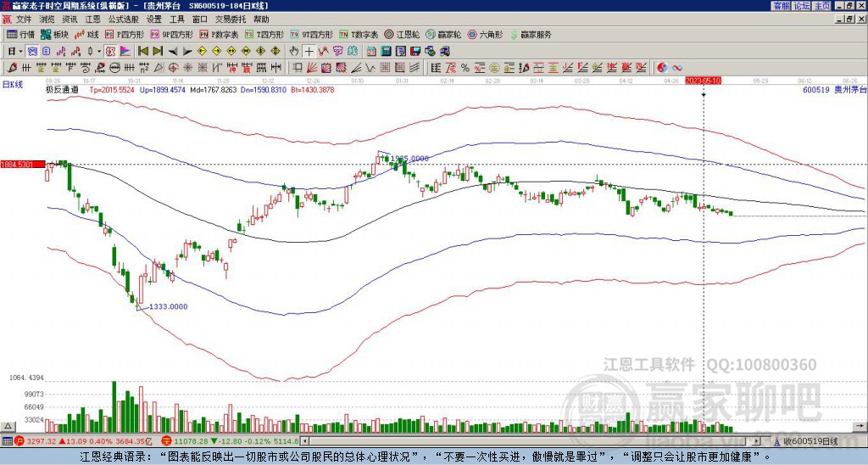Open the 六角形 hexagon tool
The height and width of the screenshot is (465, 868).
(485, 34)
